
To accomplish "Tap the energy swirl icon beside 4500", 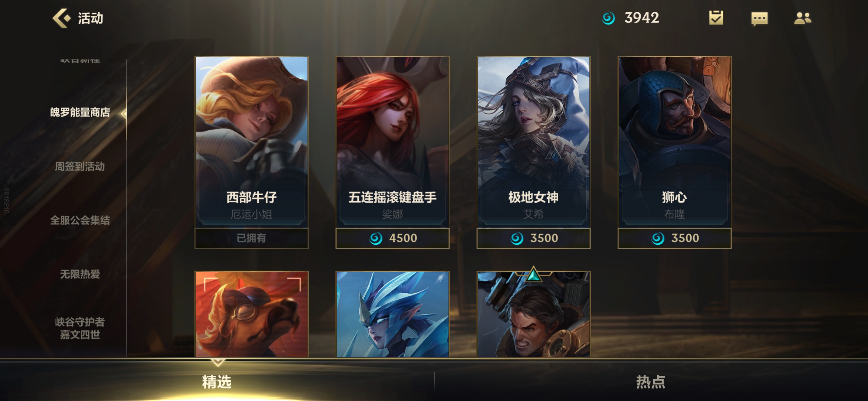I will 376,238.
